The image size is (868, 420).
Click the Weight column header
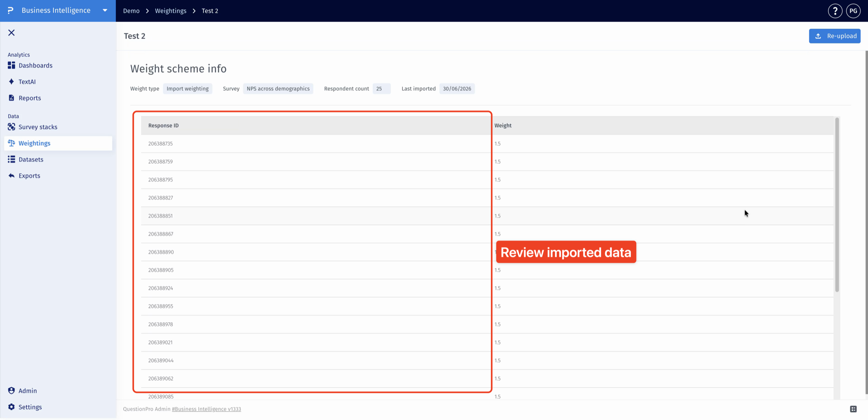click(503, 126)
